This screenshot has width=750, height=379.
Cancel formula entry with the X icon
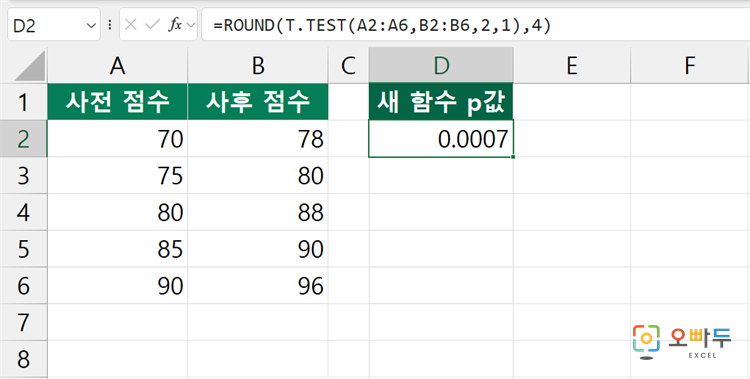coord(131,25)
